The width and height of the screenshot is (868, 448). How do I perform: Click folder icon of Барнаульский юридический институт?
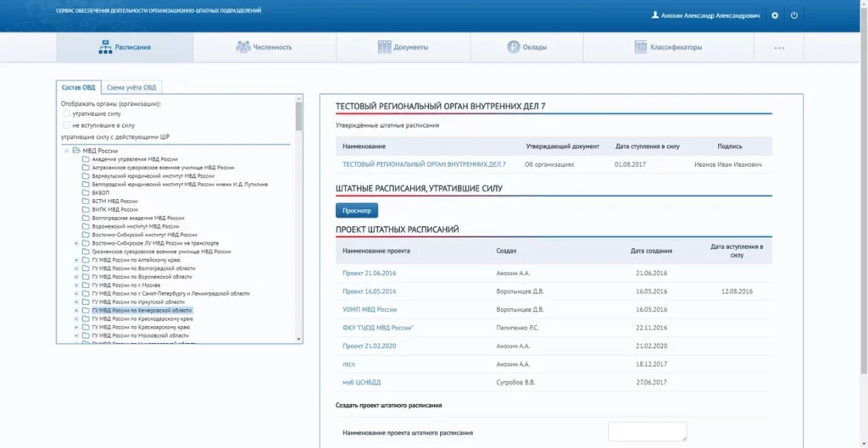point(86,175)
